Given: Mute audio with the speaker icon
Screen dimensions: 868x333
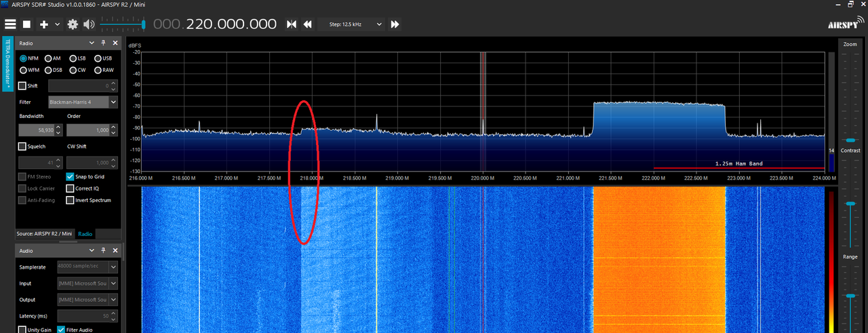Looking at the screenshot, I should tap(89, 24).
